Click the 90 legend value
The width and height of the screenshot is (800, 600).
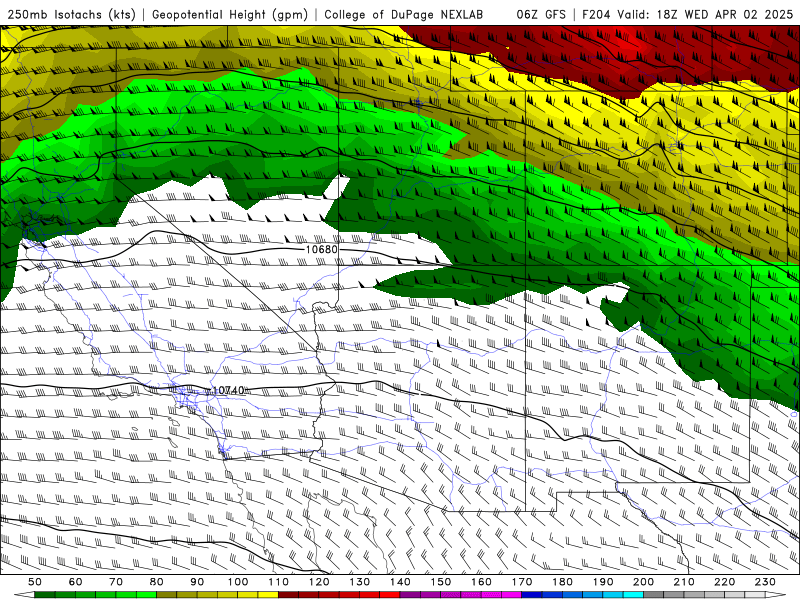(x=197, y=582)
